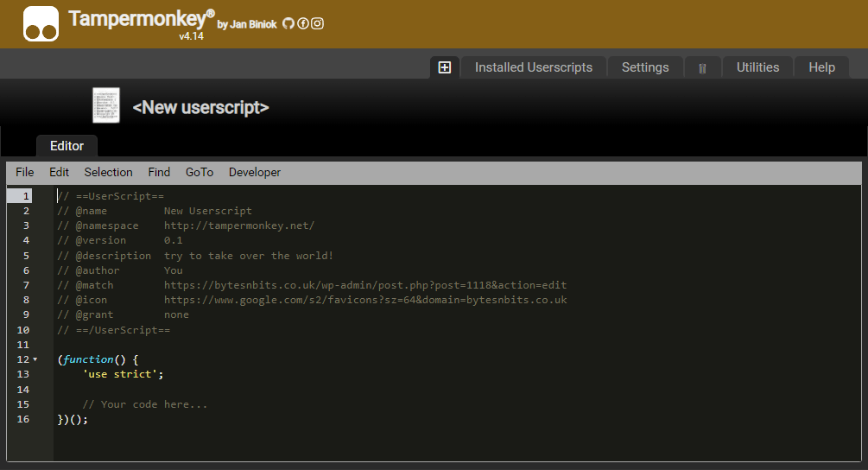
Task: Open the Settings tab
Action: click(645, 67)
